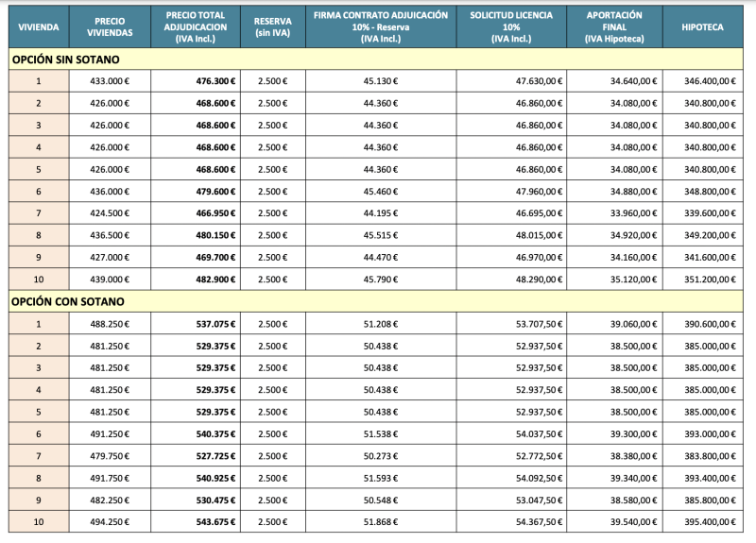This screenshot has width=756, height=543.
Task: Click the RESERVA (sin IVA) header
Action: tap(273, 27)
